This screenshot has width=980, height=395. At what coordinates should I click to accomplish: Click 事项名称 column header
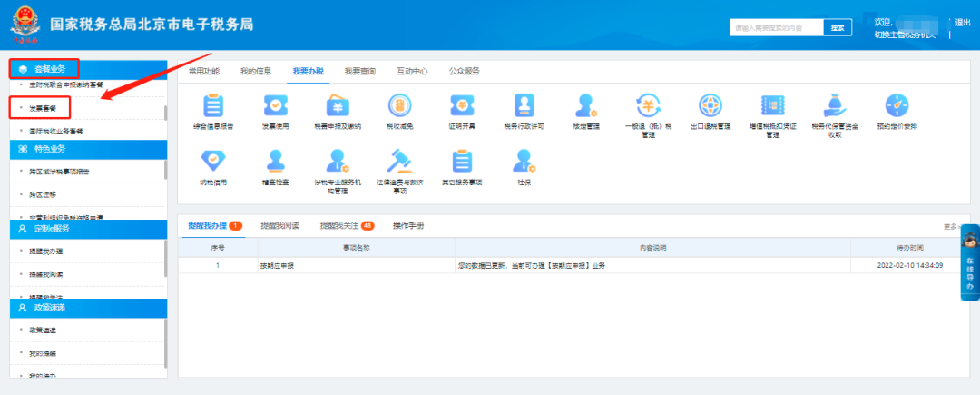pos(357,248)
